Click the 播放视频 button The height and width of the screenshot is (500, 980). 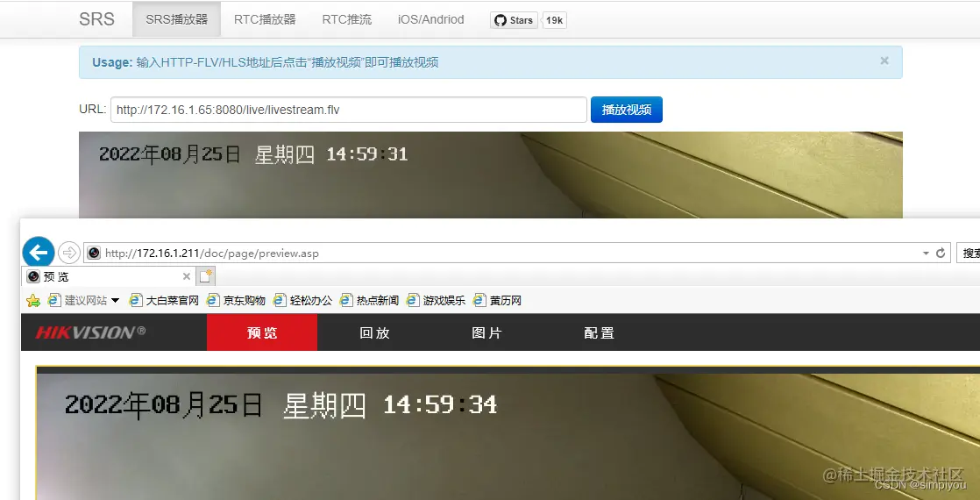[626, 110]
